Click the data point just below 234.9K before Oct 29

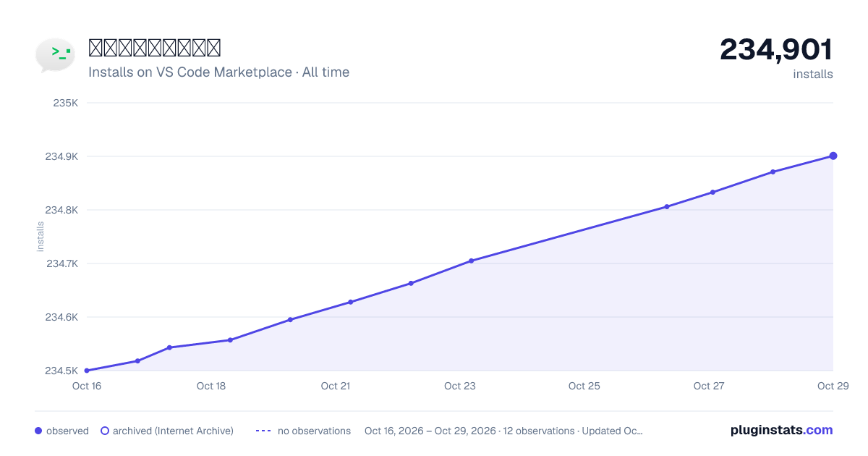click(773, 172)
